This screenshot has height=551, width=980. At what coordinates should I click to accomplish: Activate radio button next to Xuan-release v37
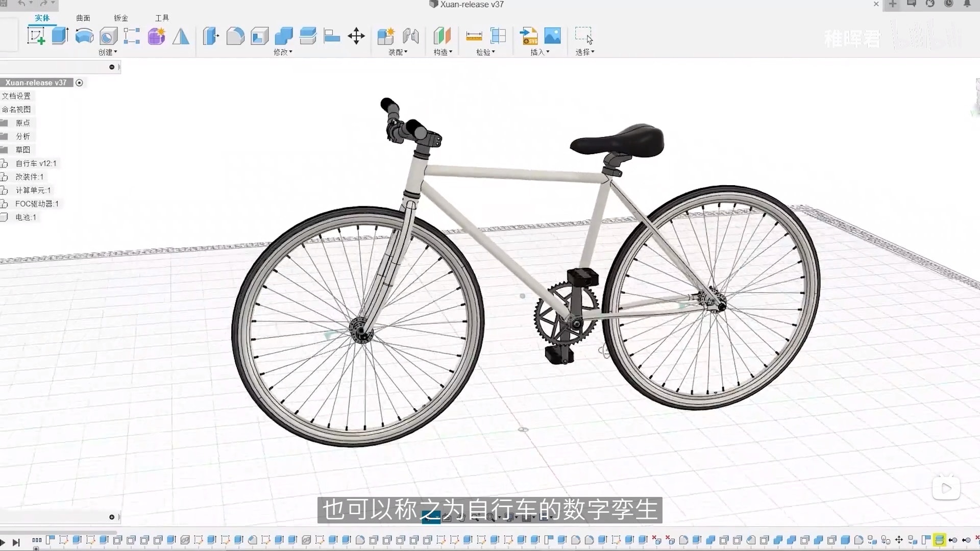tap(79, 83)
